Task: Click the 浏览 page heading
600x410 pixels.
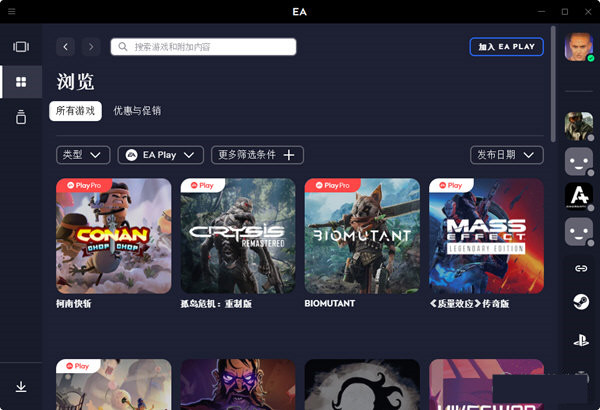Action: tap(75, 82)
